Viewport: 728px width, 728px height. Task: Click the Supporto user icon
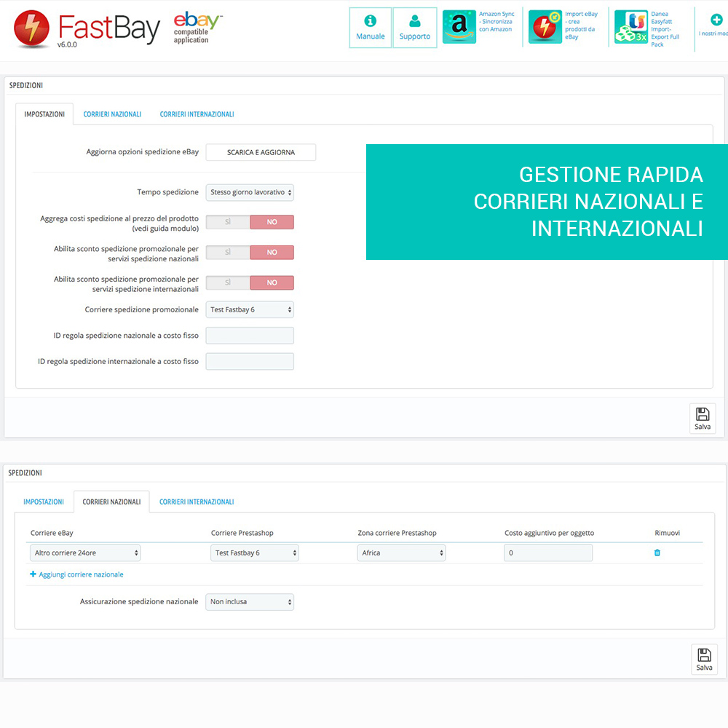tap(414, 22)
